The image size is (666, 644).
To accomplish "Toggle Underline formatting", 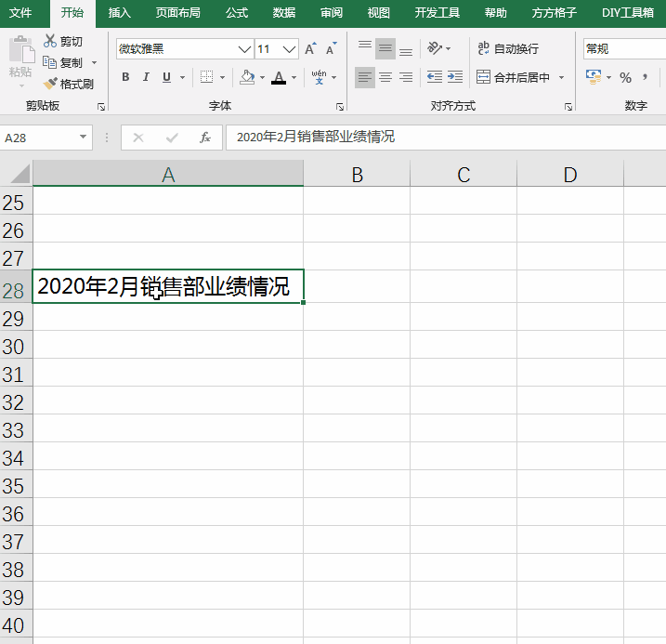I will click(x=166, y=77).
